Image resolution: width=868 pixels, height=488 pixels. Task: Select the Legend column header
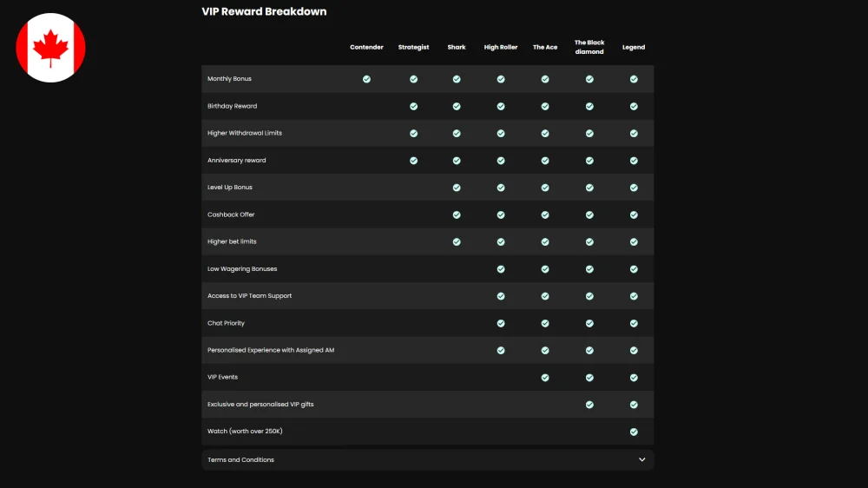[634, 47]
